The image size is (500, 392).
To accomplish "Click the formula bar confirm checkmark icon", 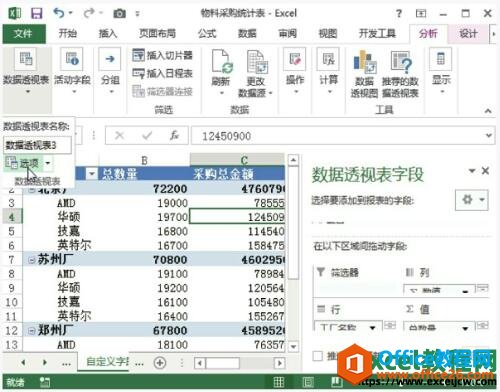I will (x=147, y=135).
